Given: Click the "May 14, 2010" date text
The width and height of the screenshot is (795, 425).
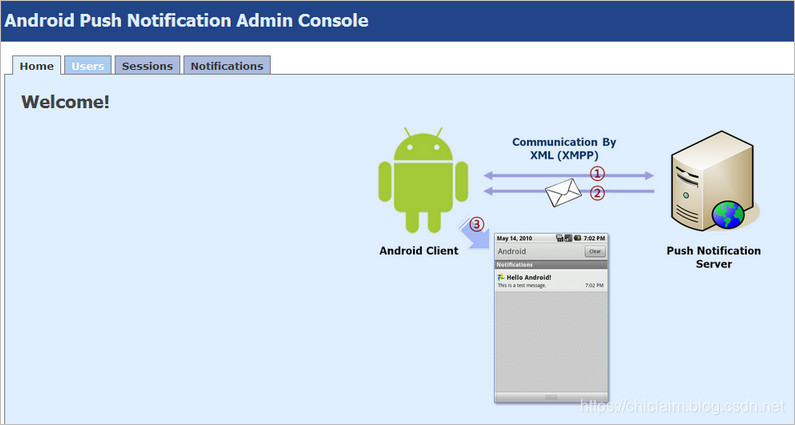Looking at the screenshot, I should click(x=514, y=238).
